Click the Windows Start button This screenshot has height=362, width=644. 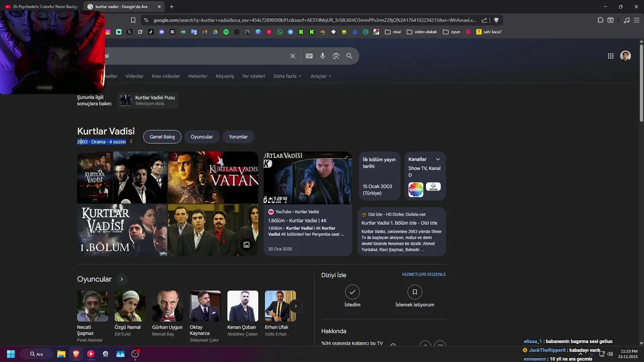(x=11, y=354)
